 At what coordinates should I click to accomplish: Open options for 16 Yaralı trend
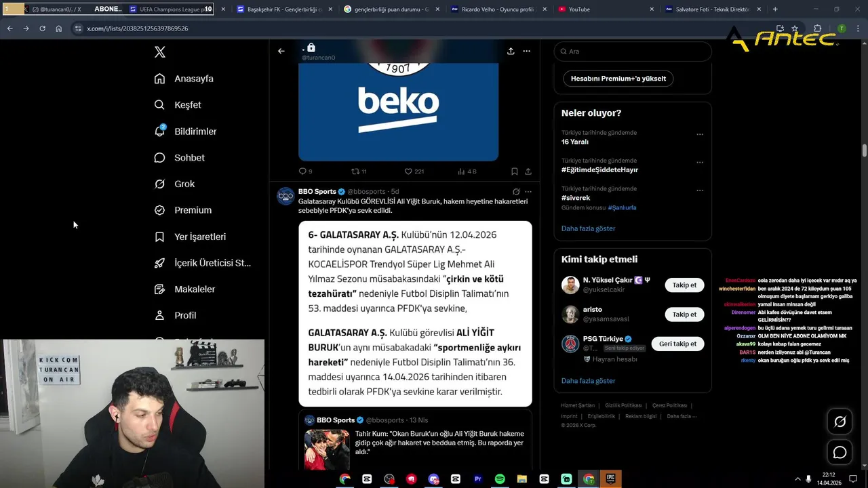tap(700, 134)
